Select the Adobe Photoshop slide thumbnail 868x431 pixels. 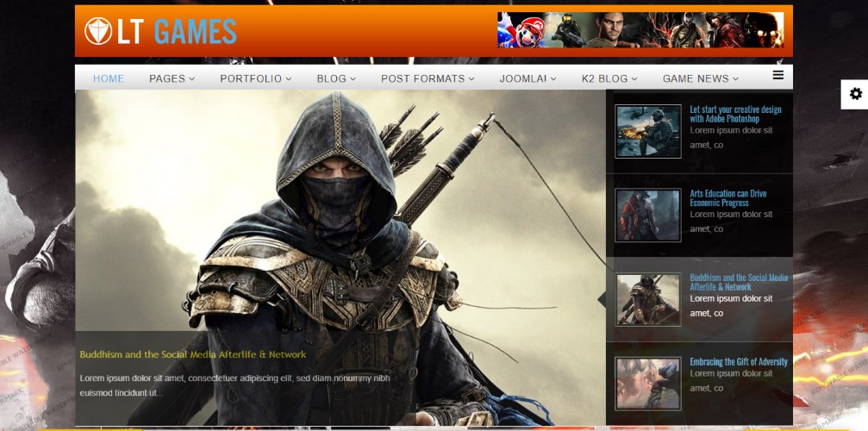[647, 131]
